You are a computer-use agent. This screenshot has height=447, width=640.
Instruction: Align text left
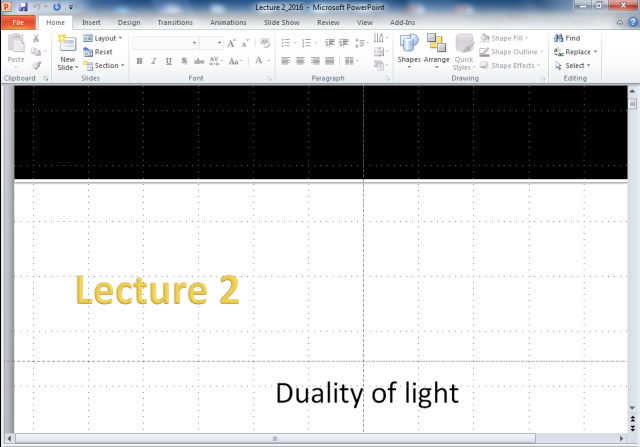(286, 61)
